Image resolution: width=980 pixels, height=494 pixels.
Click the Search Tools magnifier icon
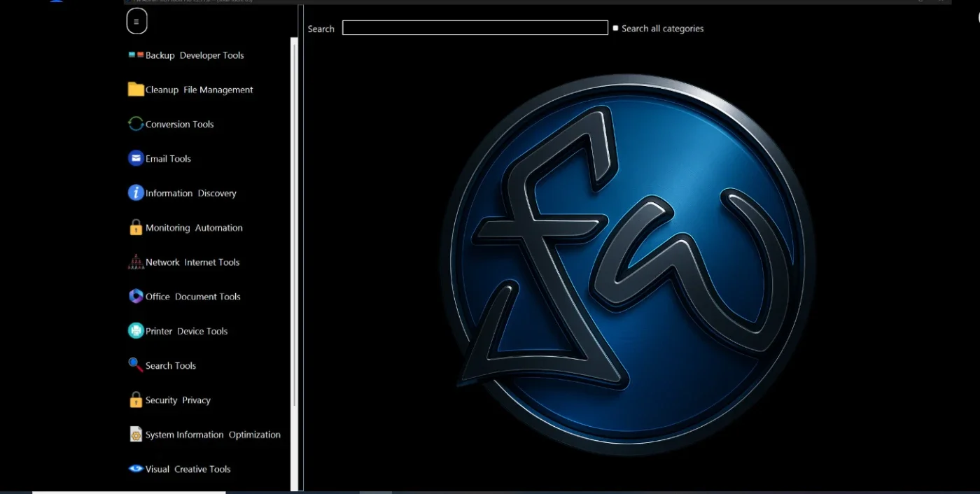[136, 365]
